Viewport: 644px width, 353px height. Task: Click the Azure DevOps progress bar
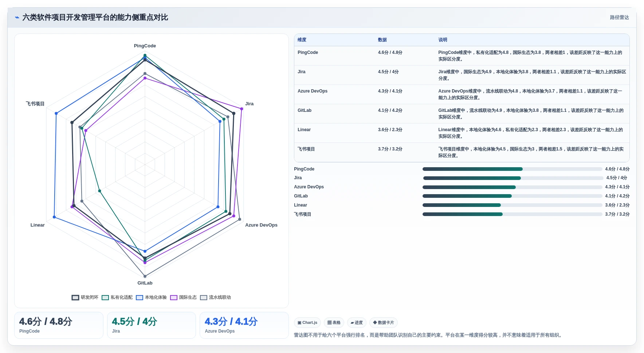[x=512, y=187]
